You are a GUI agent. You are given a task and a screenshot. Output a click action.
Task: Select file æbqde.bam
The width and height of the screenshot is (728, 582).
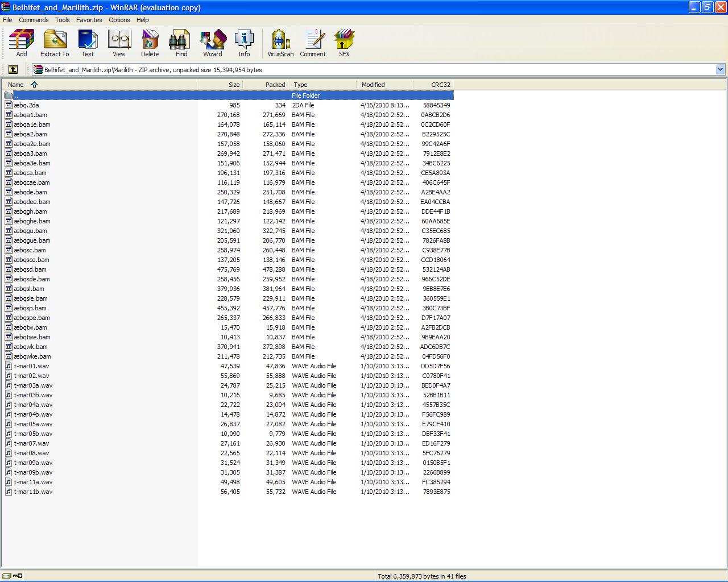pos(30,192)
